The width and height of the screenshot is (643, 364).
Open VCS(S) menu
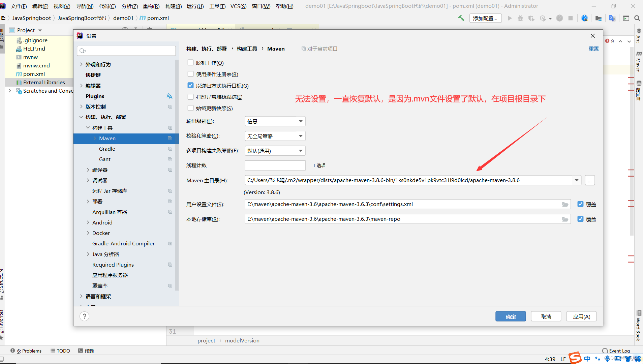pyautogui.click(x=238, y=6)
